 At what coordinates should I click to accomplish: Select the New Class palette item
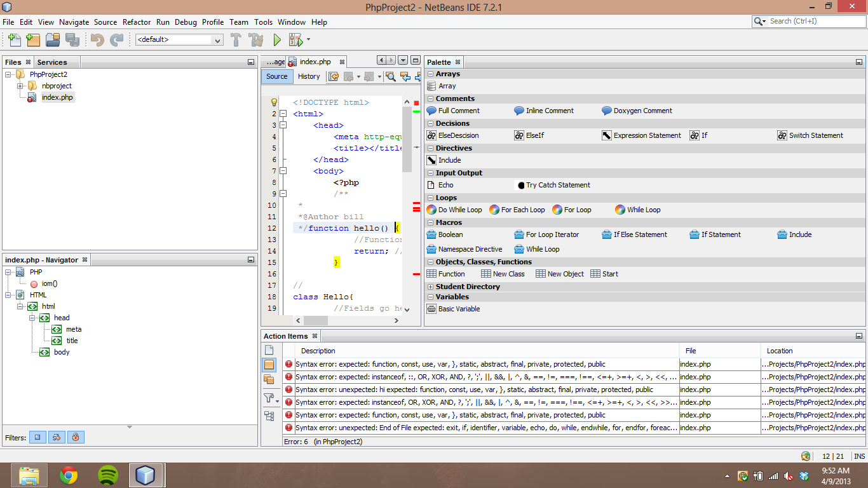503,274
